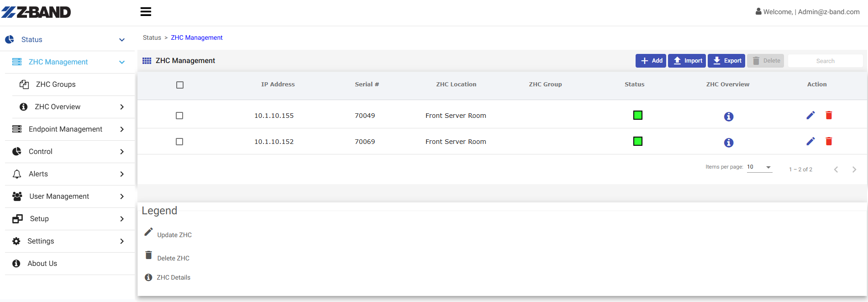Open ZHC Groups in sidebar
This screenshot has height=302, width=868.
56,85
